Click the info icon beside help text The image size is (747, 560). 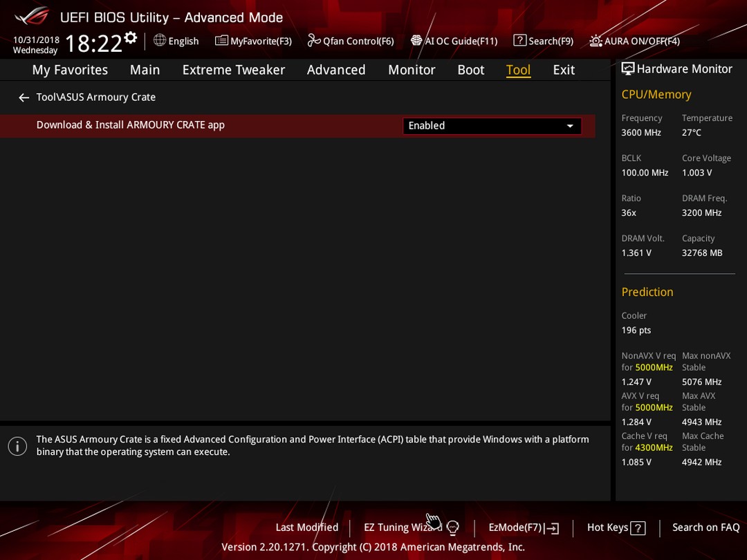pos(17,446)
